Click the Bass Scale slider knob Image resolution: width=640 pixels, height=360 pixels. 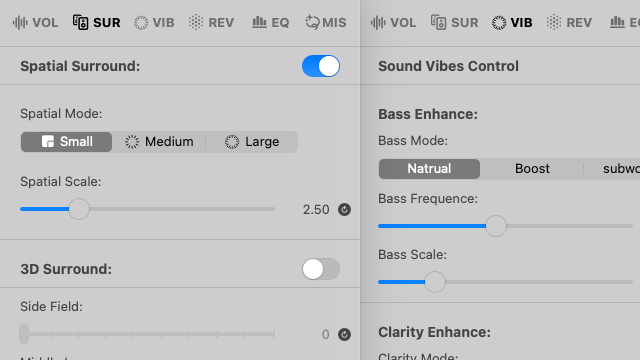tap(435, 282)
